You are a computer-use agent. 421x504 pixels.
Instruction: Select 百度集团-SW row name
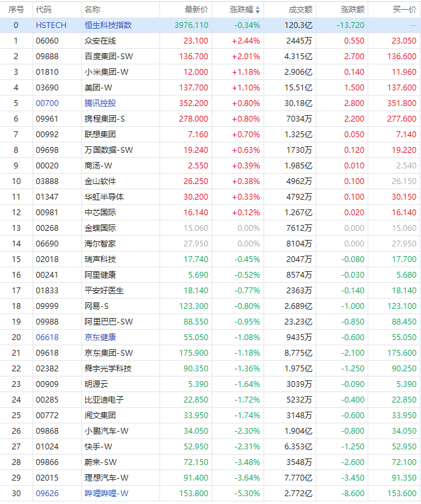pyautogui.click(x=109, y=56)
